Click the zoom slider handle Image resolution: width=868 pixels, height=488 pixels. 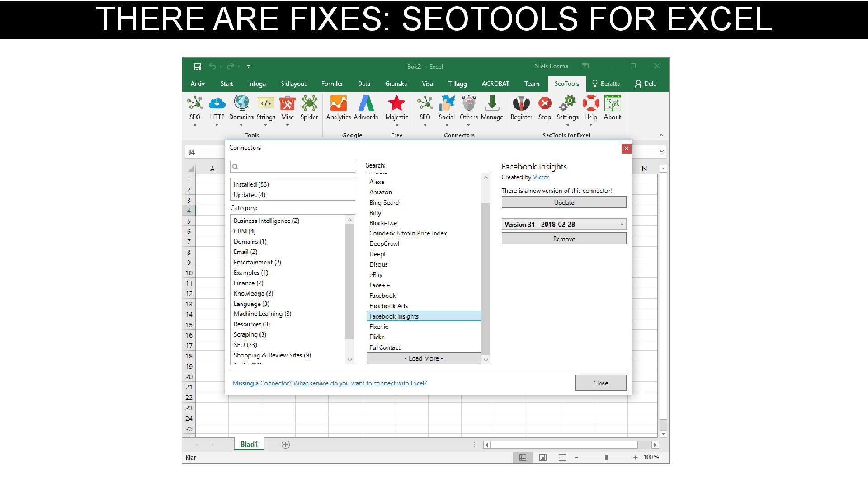[606, 457]
